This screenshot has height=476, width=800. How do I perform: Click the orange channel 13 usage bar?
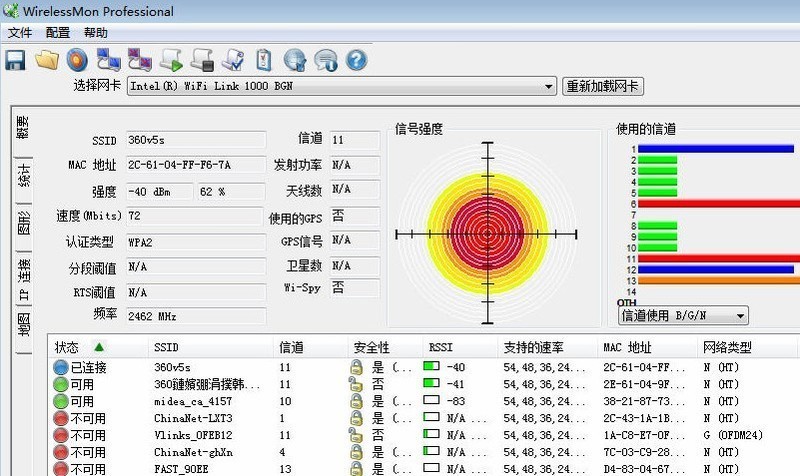(719, 280)
